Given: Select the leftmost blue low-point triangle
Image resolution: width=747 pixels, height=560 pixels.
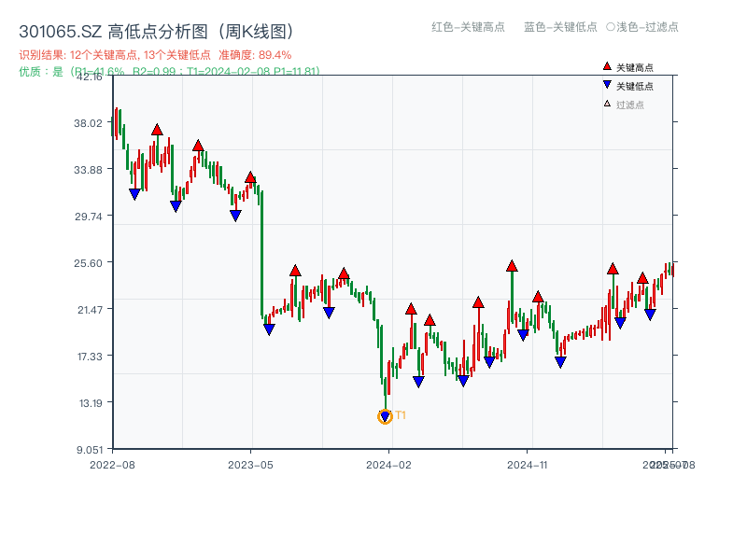Looking at the screenshot, I should [134, 194].
